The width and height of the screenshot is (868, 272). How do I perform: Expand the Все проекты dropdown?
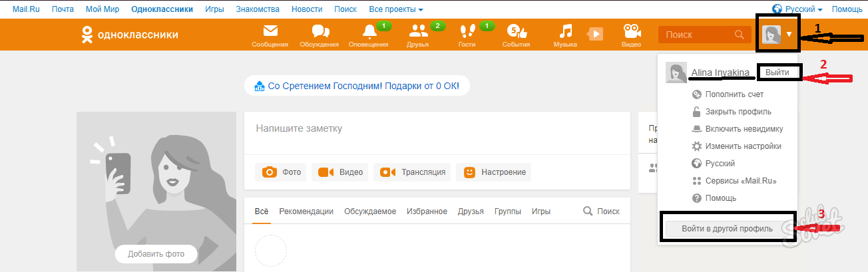point(395,9)
